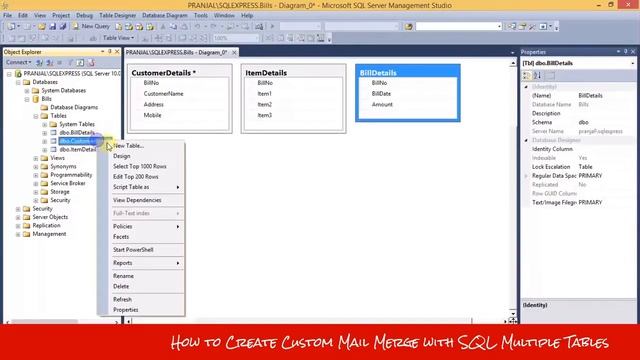Expand the Views folder node

36,158
